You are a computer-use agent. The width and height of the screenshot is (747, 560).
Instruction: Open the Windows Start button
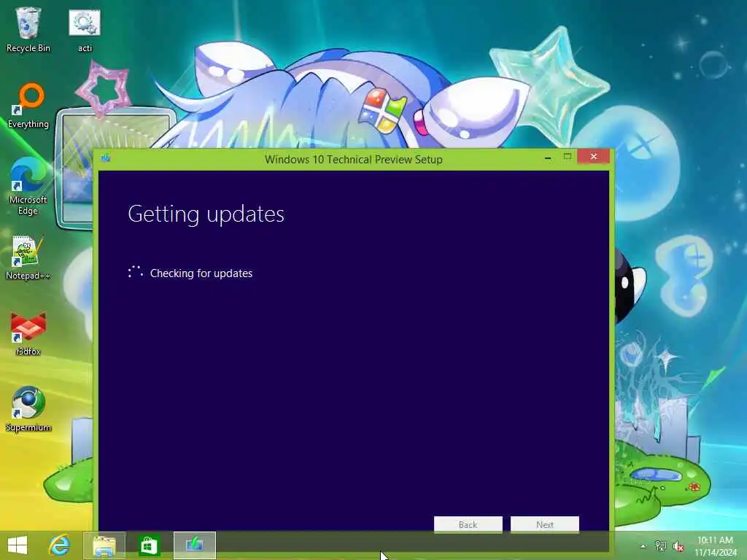18,545
